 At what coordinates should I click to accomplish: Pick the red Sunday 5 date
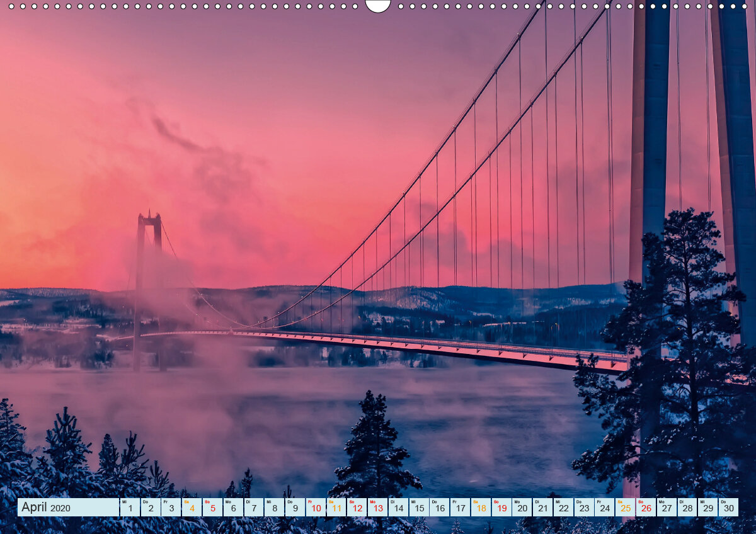pos(212,508)
